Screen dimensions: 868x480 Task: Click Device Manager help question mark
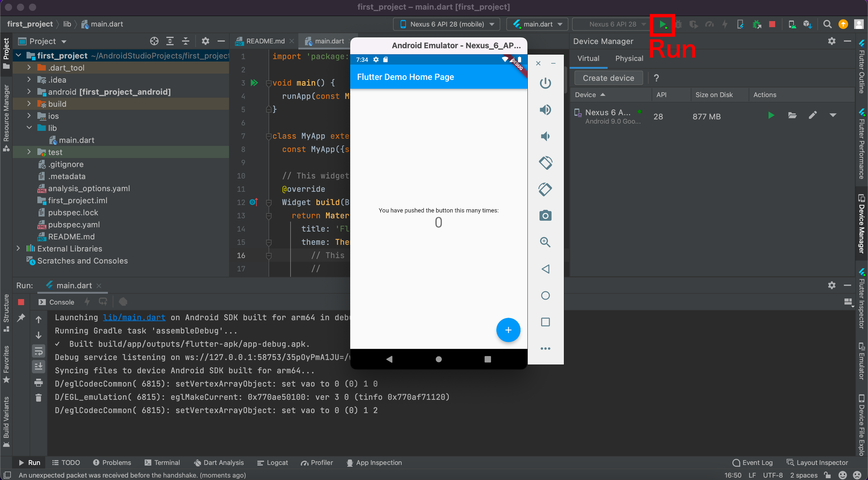click(656, 78)
